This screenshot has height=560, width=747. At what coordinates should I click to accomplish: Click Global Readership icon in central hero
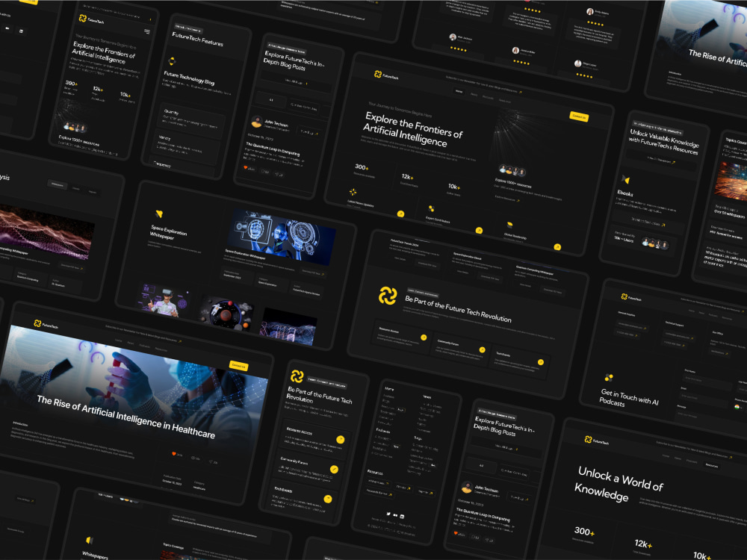509,224
